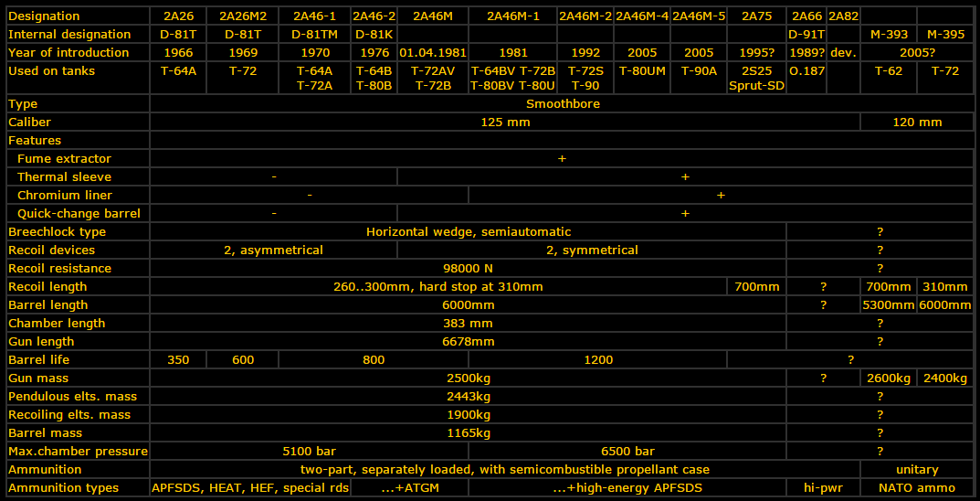This screenshot has height=501, width=980.
Task: Click the 383 mm chamber length cell
Action: (469, 324)
